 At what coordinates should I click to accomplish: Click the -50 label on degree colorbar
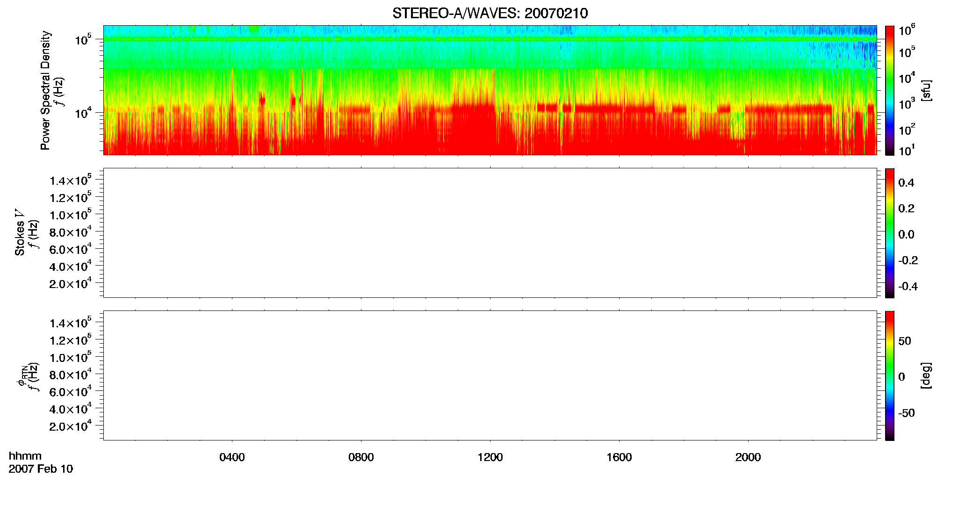click(907, 413)
